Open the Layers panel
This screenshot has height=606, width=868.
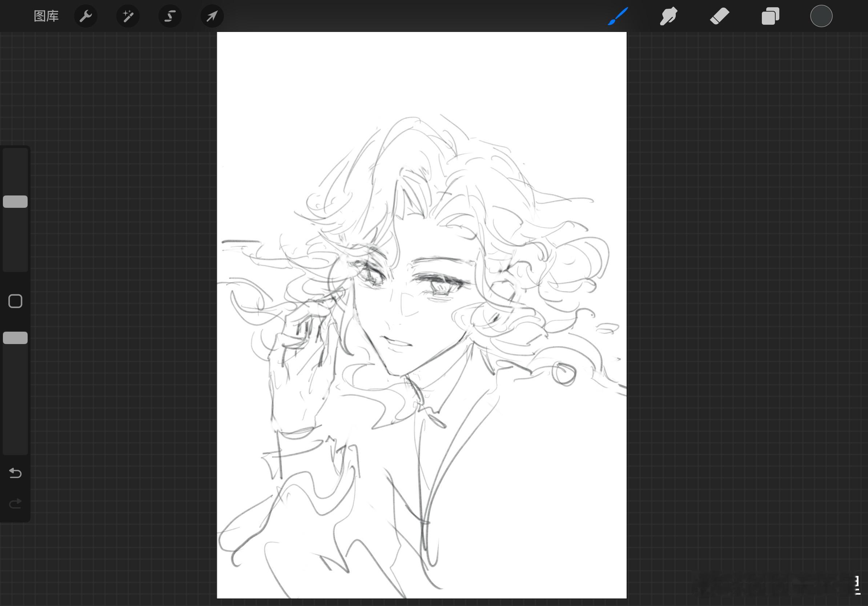[x=771, y=16]
